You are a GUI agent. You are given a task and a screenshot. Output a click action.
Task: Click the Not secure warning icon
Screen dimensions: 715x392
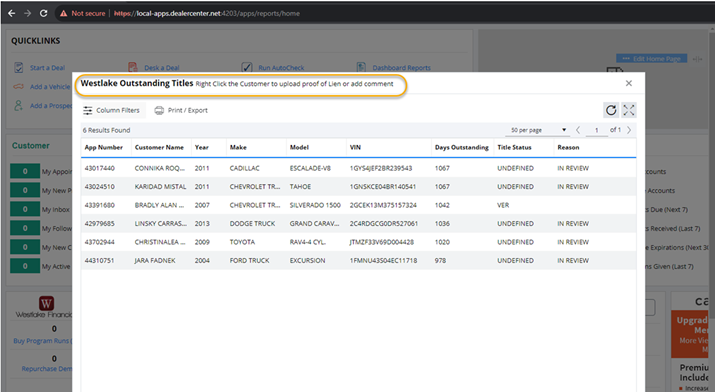pos(63,13)
